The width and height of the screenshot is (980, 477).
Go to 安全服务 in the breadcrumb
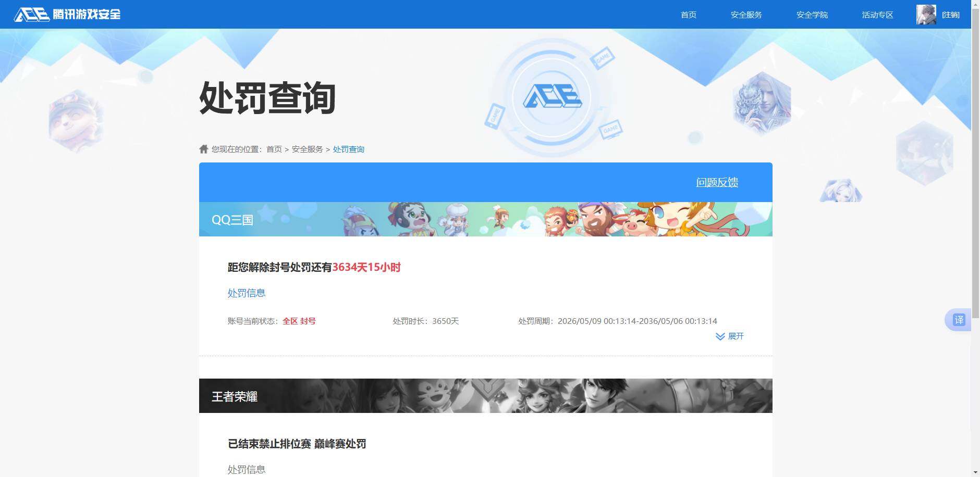pyautogui.click(x=308, y=149)
